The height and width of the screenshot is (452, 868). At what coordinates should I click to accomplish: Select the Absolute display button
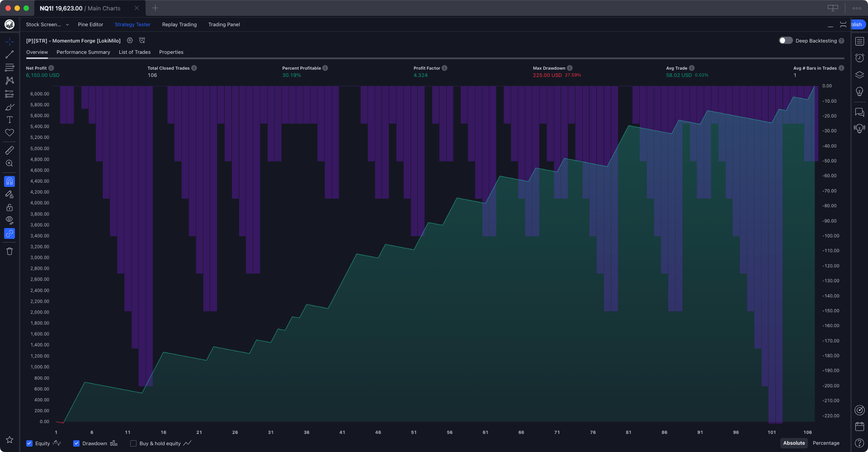[794, 443]
